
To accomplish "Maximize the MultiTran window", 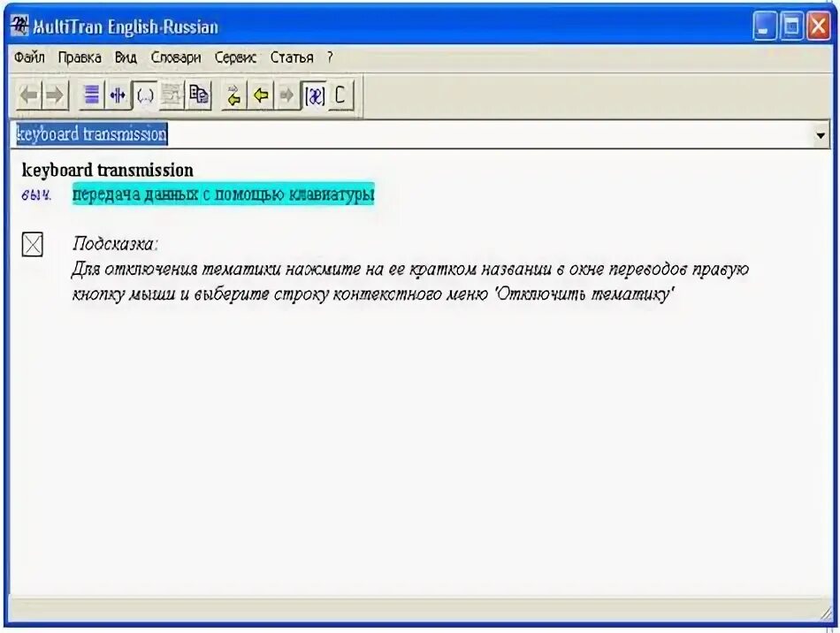I will [x=791, y=26].
